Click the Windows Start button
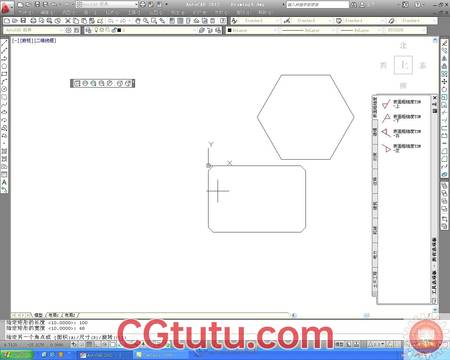 [x=17, y=355]
